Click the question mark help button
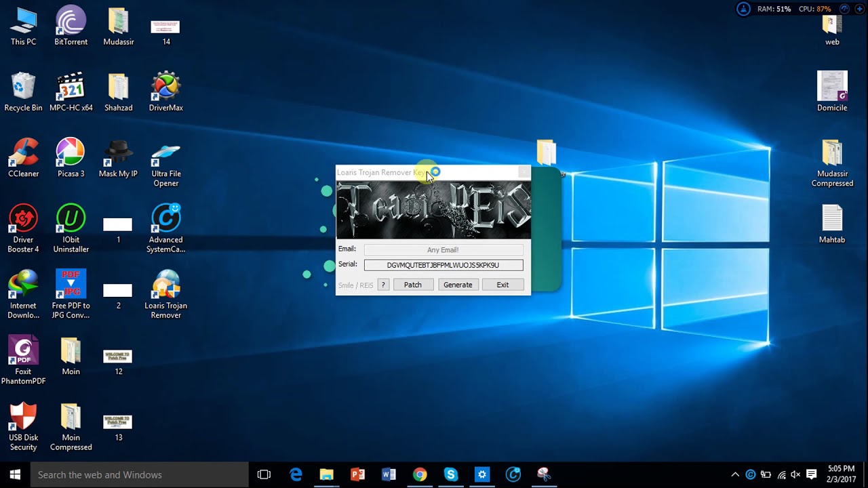The width and height of the screenshot is (868, 488). pos(383,285)
